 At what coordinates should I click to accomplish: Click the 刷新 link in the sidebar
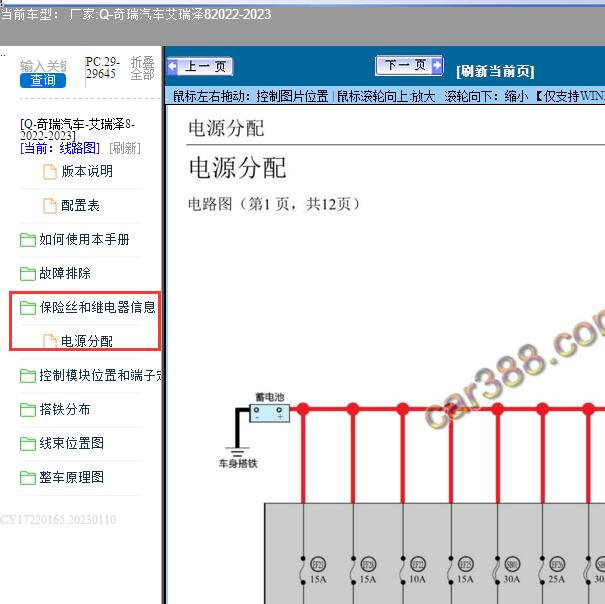pos(125,148)
